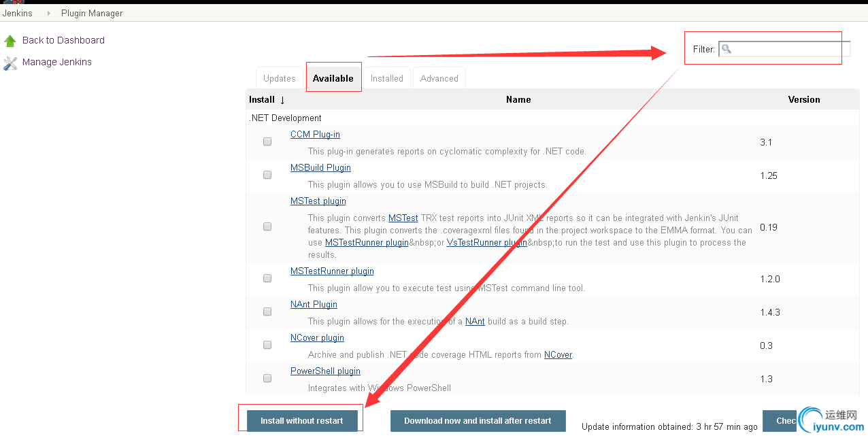Check the PowerShell plugin checkbox
Viewport: 868px width, 438px height.
point(267,378)
